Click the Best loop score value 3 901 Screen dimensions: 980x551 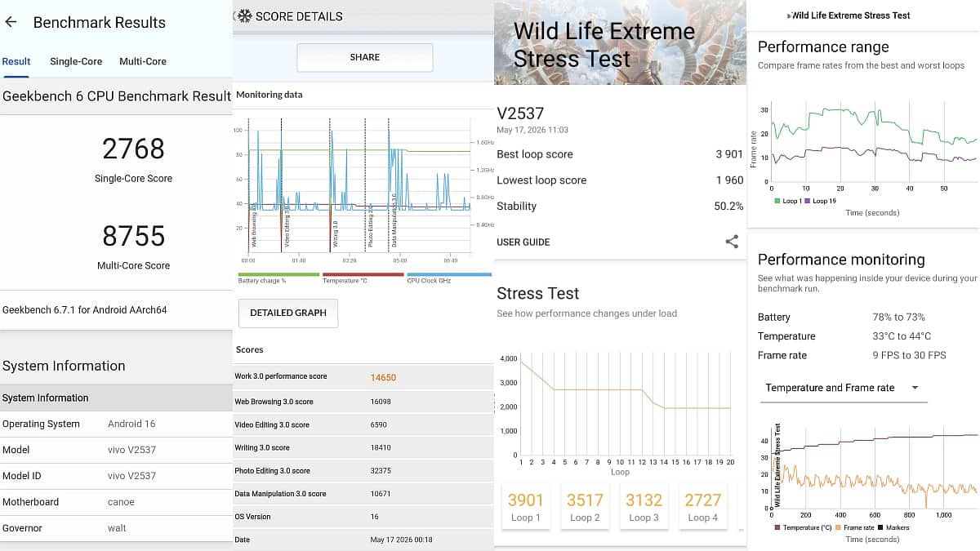pos(729,154)
